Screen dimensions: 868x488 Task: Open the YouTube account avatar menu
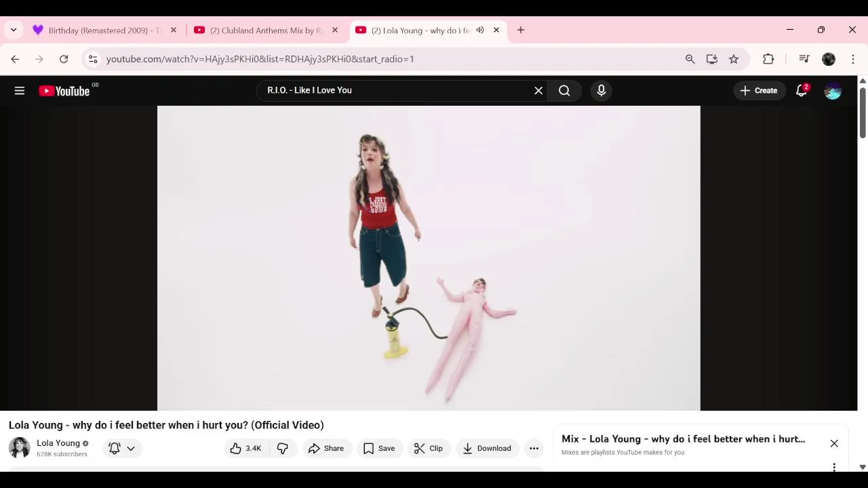point(833,91)
